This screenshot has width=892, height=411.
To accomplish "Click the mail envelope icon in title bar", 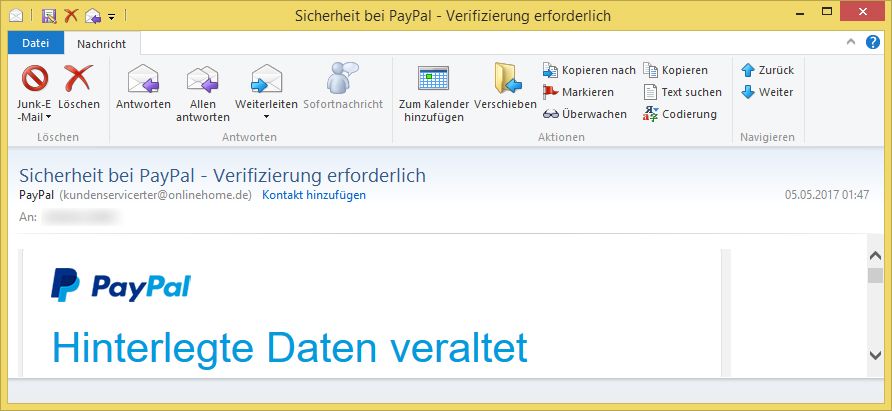I will (x=17, y=15).
